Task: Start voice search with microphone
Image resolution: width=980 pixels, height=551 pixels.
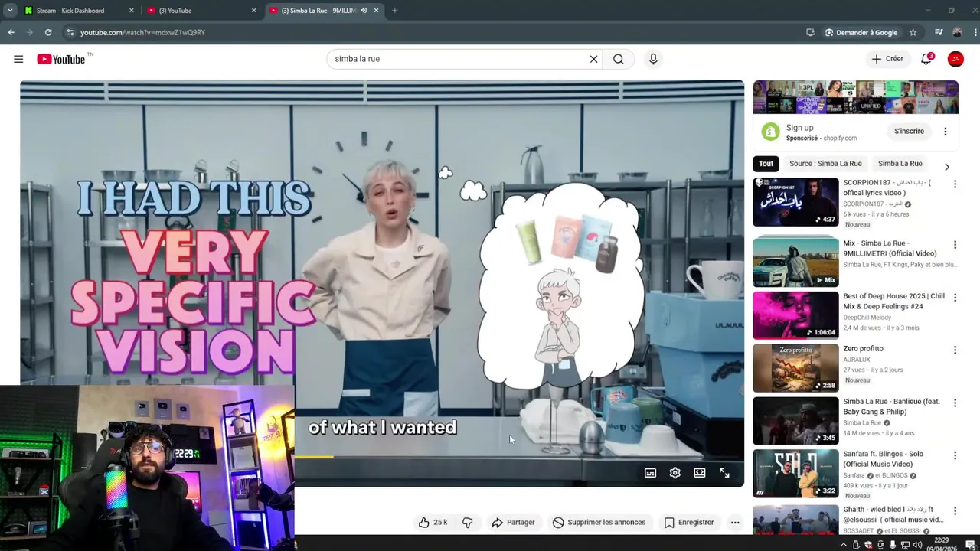Action: tap(653, 59)
